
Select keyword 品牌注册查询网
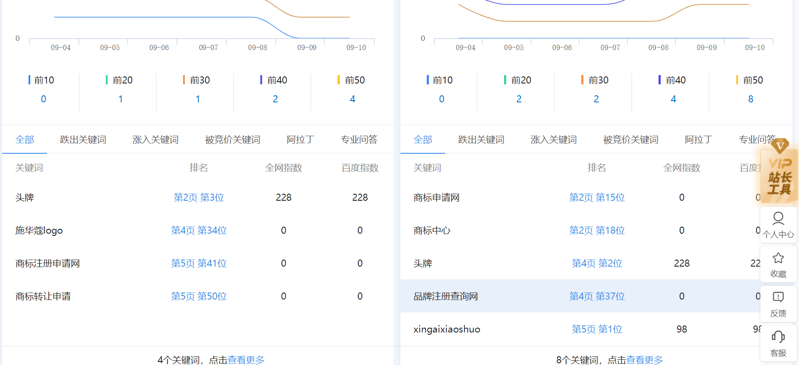(x=446, y=296)
